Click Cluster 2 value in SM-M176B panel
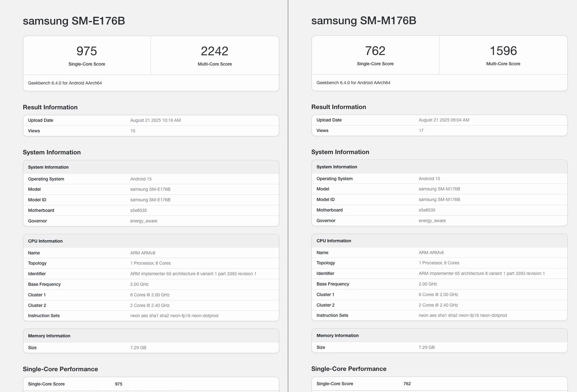The height and width of the screenshot is (392, 577). [x=438, y=305]
